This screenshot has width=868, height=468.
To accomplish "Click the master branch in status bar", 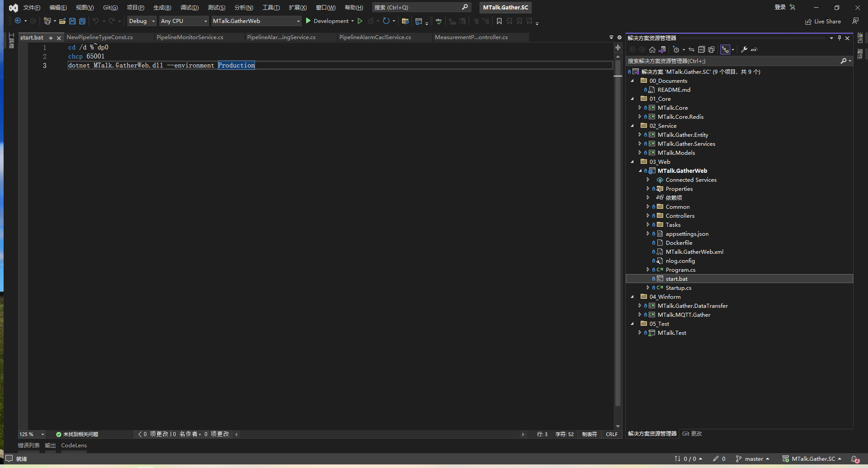I will tap(755, 459).
